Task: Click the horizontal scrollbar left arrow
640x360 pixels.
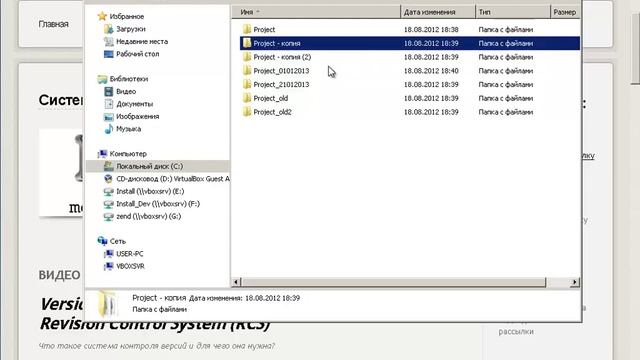Action: click(x=236, y=282)
